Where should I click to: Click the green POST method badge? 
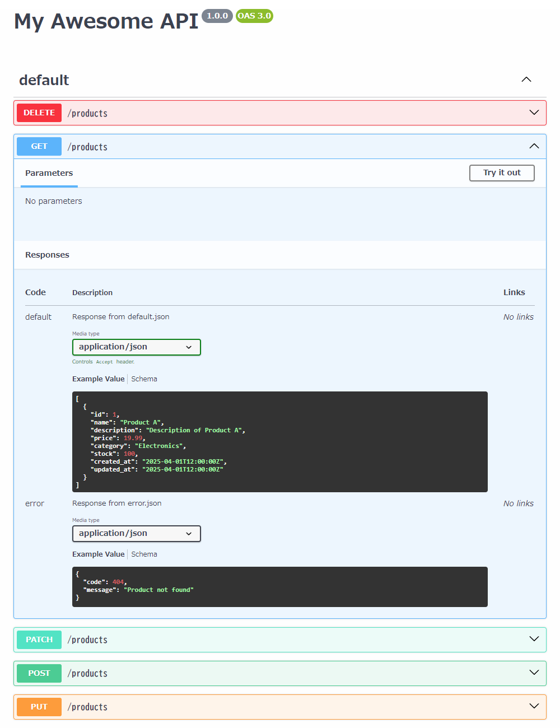point(39,673)
